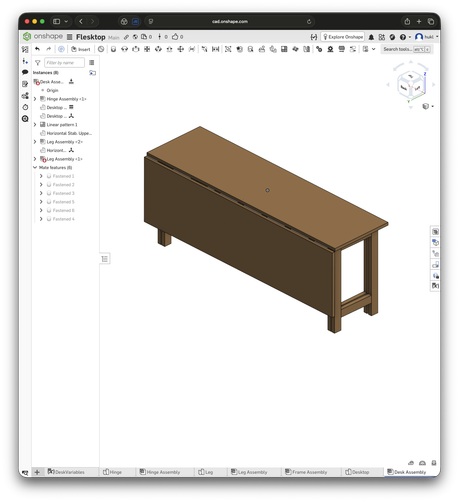Click the Explore Onshape button
The height and width of the screenshot is (502, 459).
(x=343, y=37)
